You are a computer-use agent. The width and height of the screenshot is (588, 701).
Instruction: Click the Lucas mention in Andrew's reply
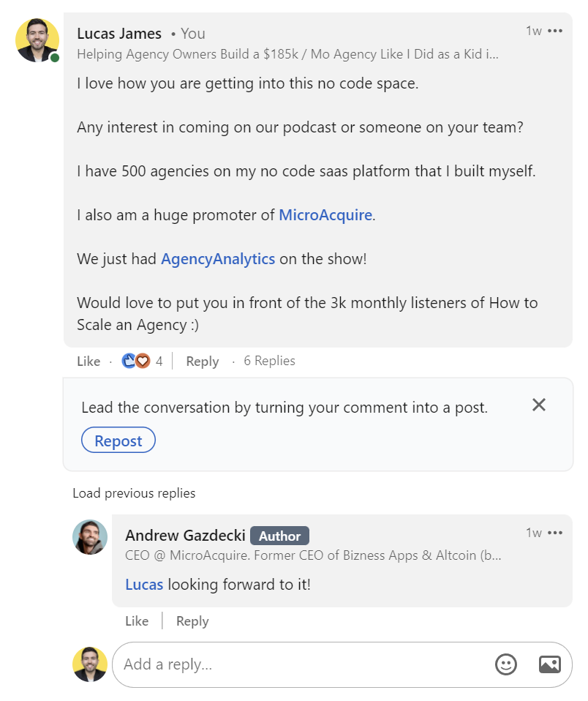144,585
